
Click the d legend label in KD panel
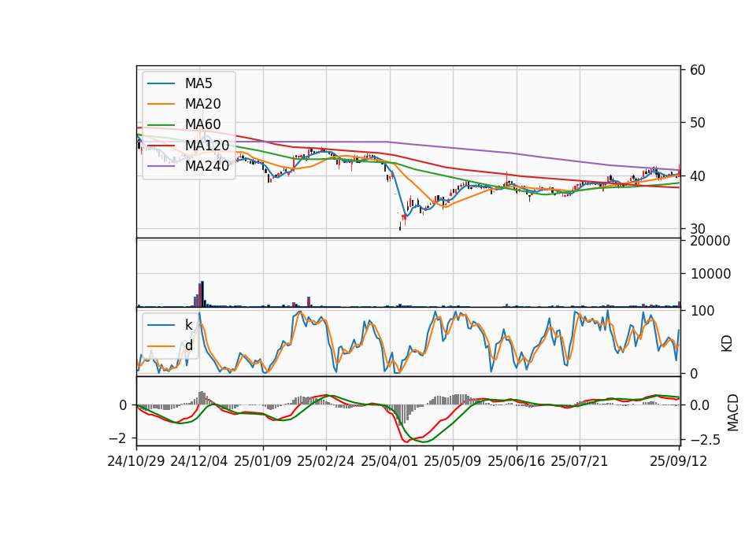coord(188,345)
